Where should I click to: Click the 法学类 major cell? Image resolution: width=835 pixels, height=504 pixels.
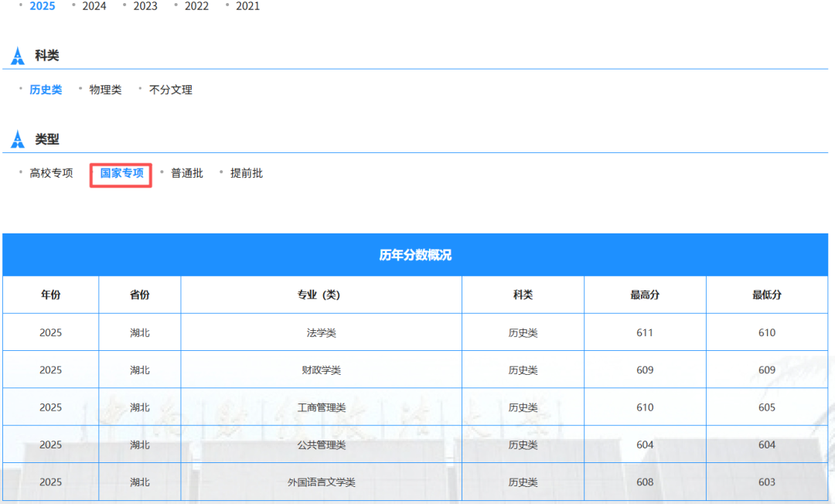click(321, 332)
